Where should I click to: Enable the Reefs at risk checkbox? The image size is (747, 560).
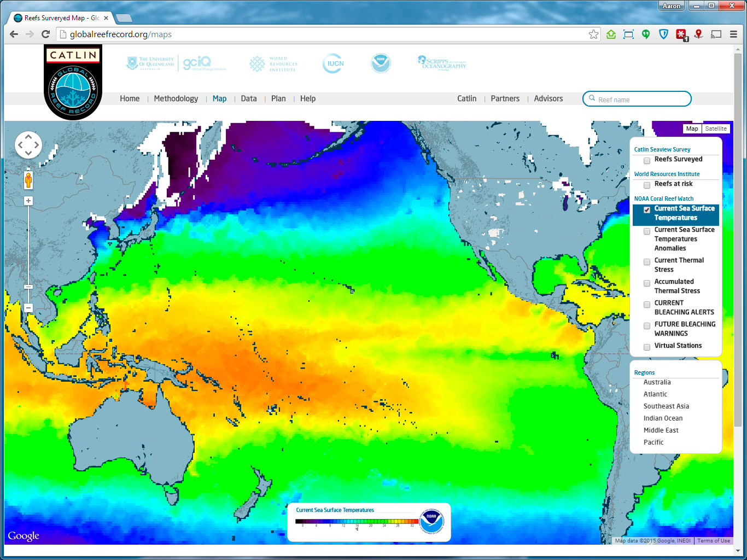pos(647,185)
